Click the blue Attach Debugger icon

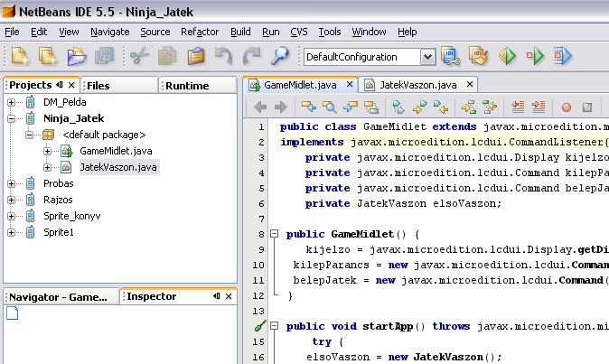563,56
